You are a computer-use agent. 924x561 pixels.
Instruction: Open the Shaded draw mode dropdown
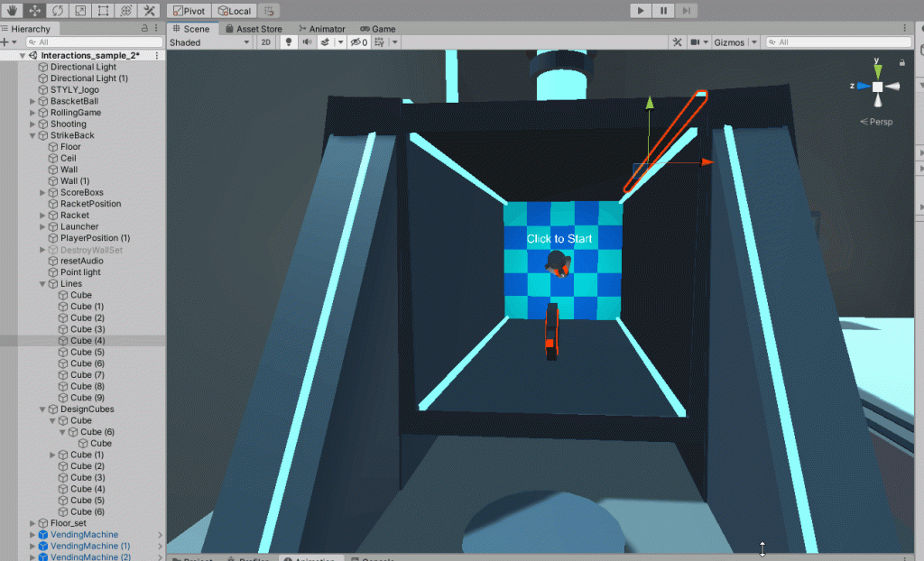click(x=209, y=41)
